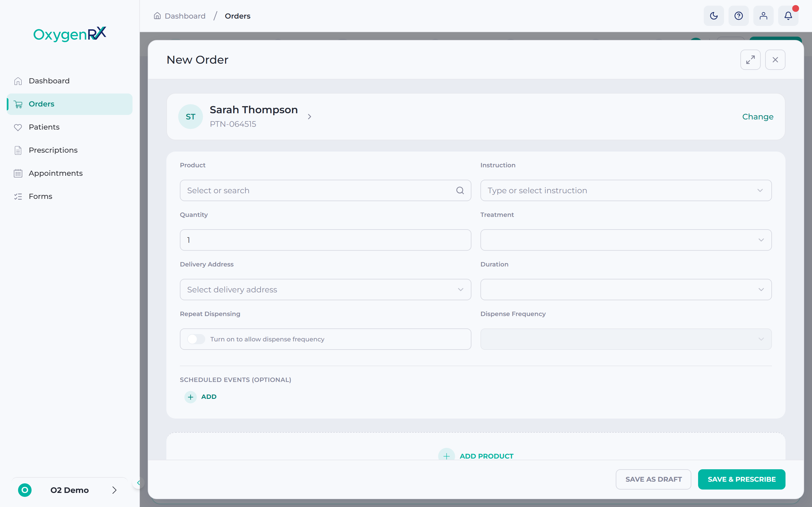Collapse the sidebar with the chevron handle
Screen dimensions: 812x507
tap(138, 483)
